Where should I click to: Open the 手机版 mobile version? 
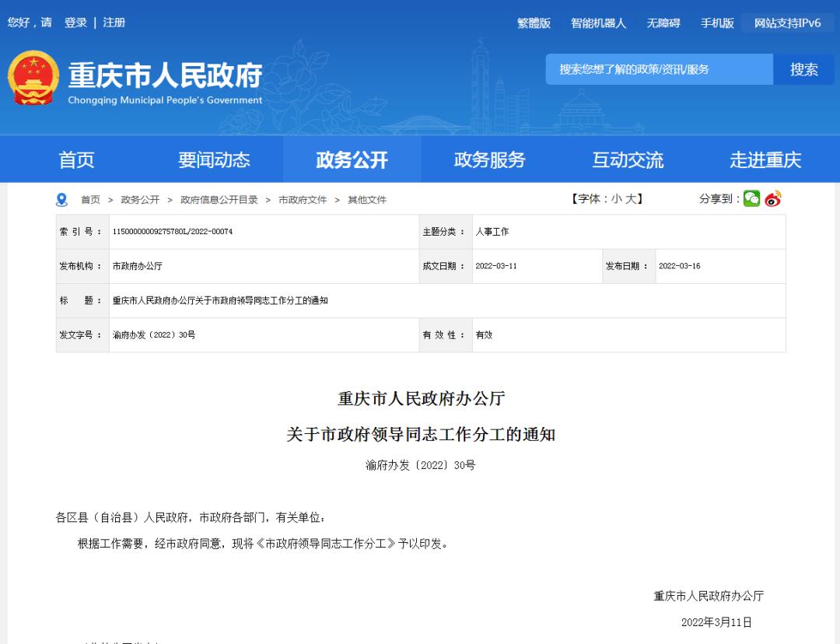coord(717,23)
